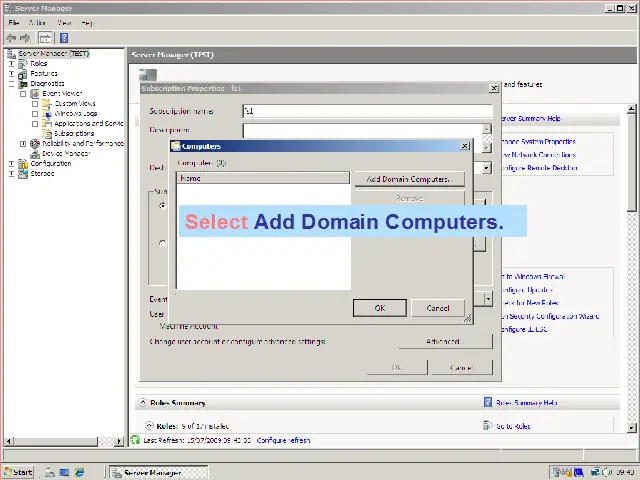Collapse the Roles Summary section
Image resolution: width=640 pixels, height=480 pixels.
coord(143,402)
